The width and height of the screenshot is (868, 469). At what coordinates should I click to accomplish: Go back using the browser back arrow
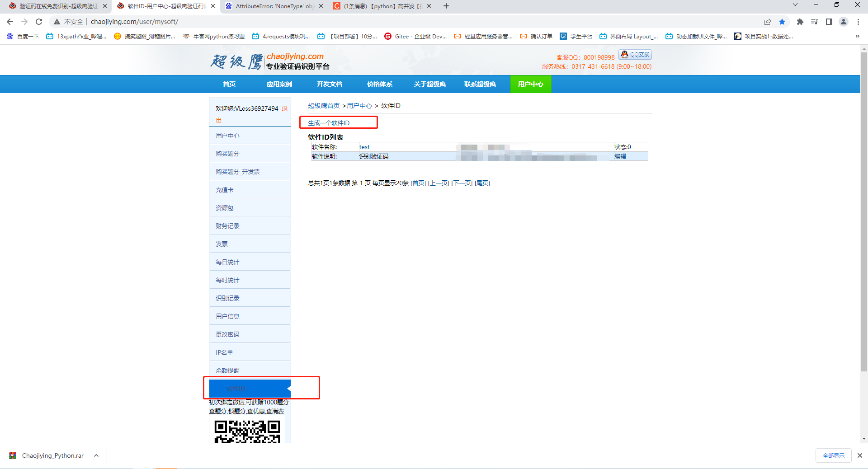10,22
